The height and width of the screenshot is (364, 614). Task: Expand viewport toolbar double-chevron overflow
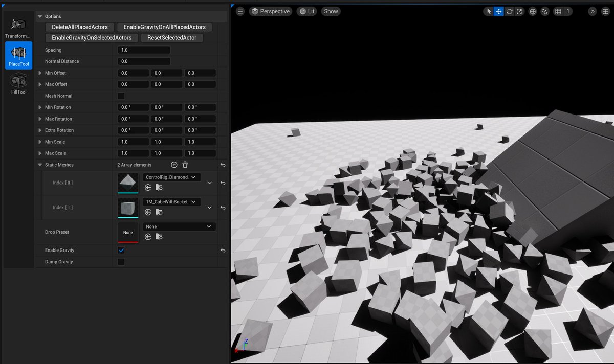pos(593,11)
